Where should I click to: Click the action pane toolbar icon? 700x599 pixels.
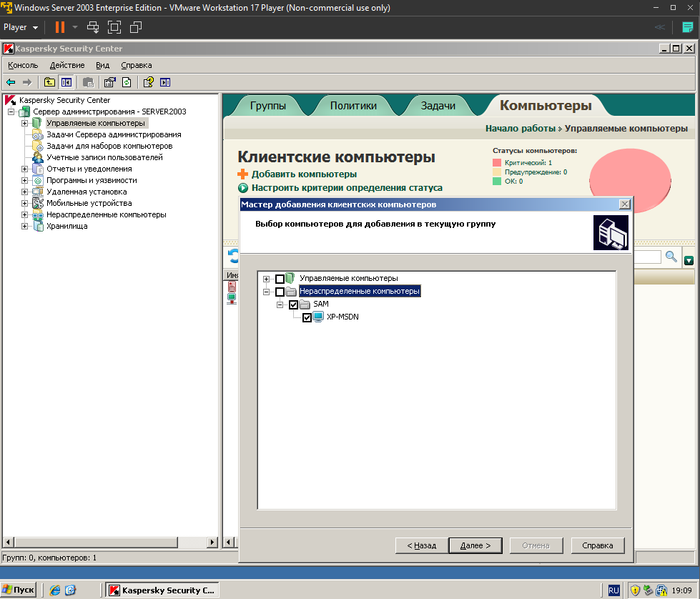click(x=165, y=82)
